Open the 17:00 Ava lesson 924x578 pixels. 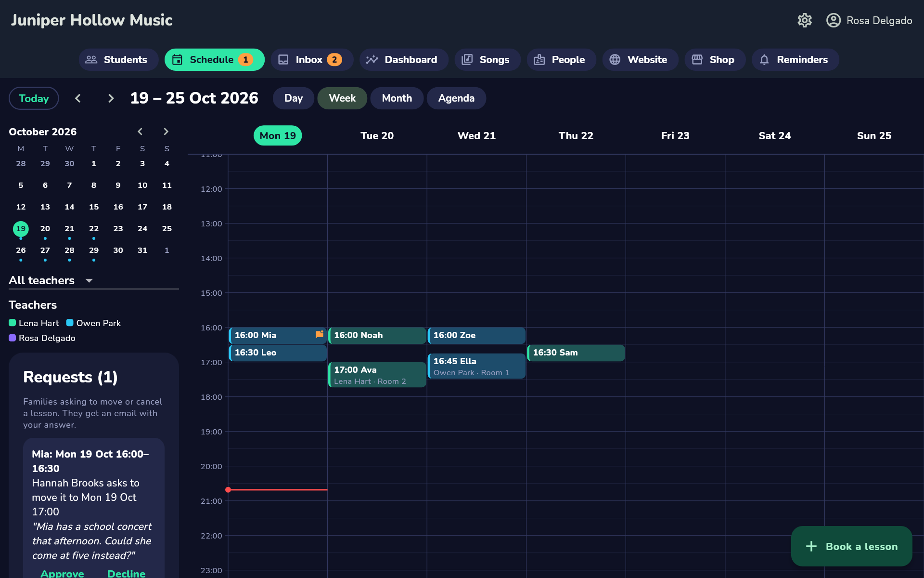(x=377, y=375)
